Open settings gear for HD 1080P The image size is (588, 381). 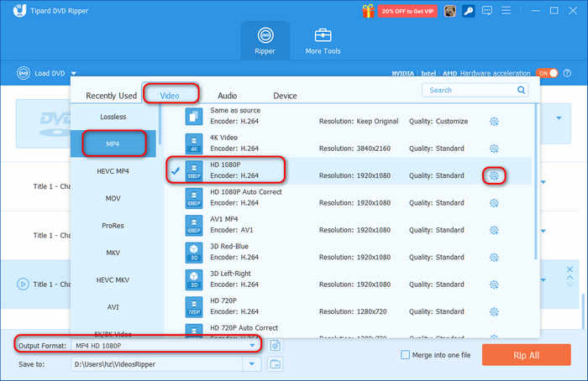tap(494, 175)
